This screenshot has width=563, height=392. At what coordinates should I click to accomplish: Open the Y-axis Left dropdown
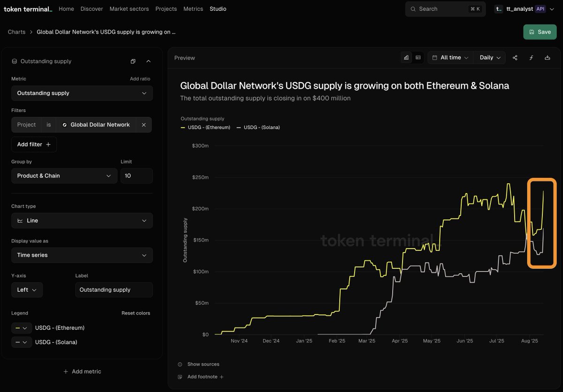[x=27, y=290]
